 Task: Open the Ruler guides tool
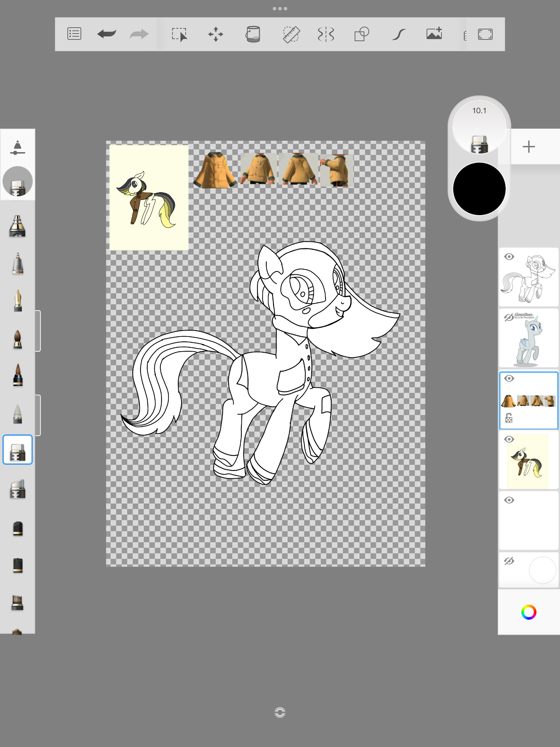[291, 34]
